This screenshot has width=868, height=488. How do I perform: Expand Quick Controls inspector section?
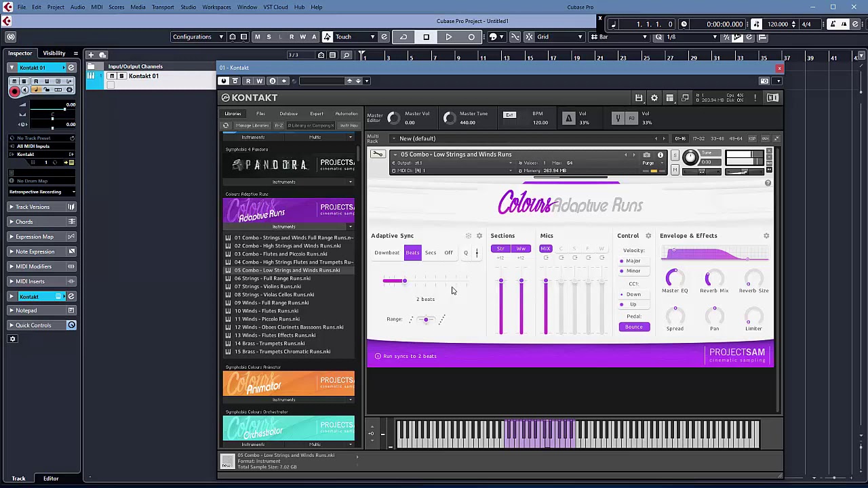pos(42,325)
